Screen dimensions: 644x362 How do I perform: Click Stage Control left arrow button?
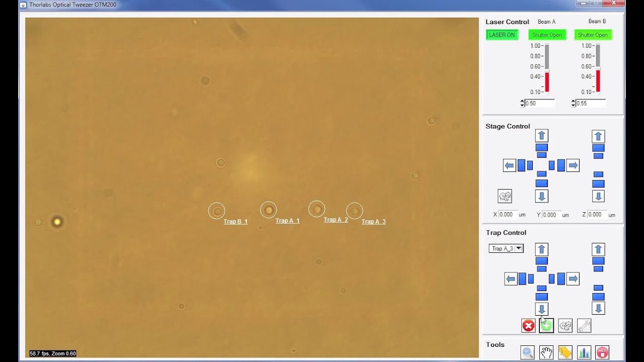pyautogui.click(x=510, y=165)
